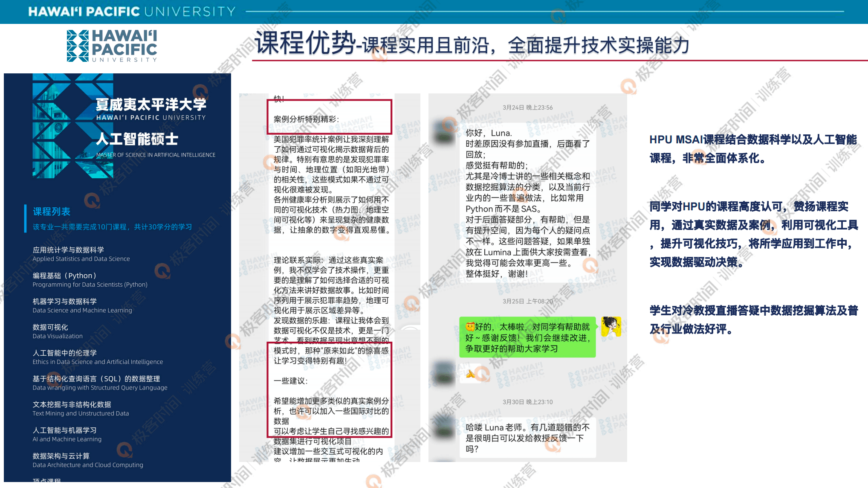
Task: Select Programming for Data Scientists (Python) course
Action: (x=90, y=280)
